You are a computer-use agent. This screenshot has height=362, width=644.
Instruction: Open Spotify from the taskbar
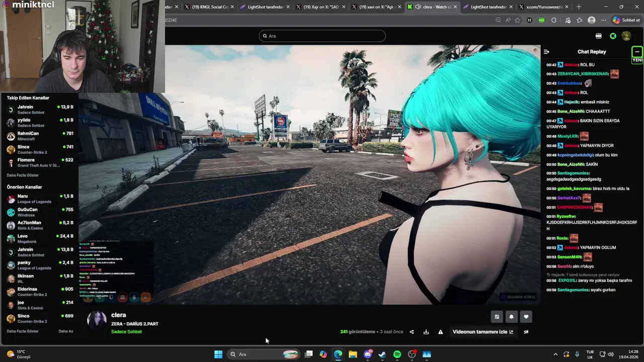tap(397, 354)
